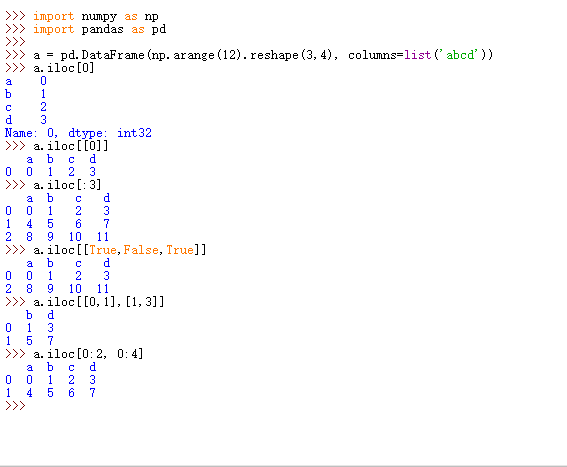Click the output row "1 5 7"
567x467 pixels.
click(29, 341)
